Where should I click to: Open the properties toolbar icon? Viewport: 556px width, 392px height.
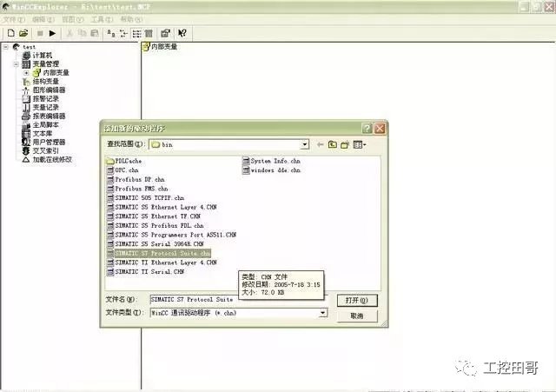tap(166, 33)
